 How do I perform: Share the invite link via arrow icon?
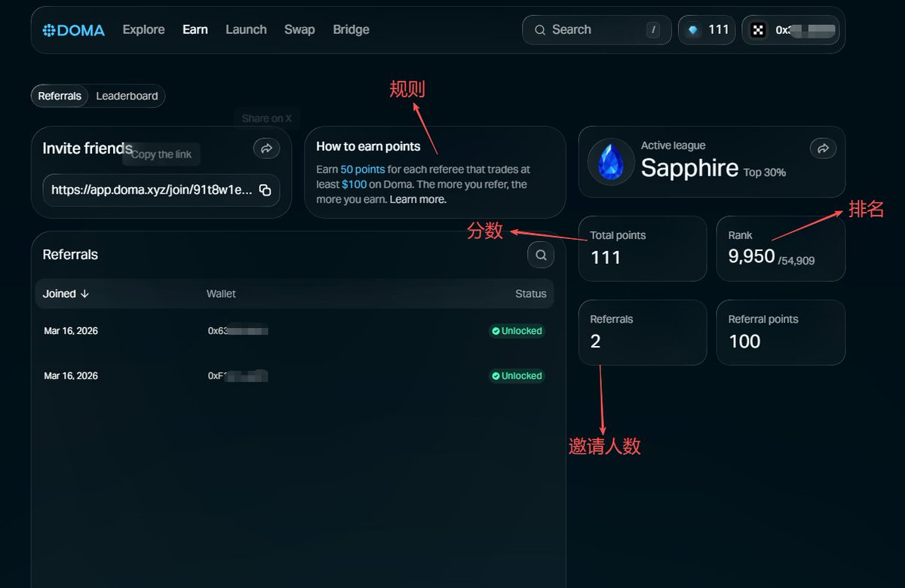pyautogui.click(x=266, y=149)
